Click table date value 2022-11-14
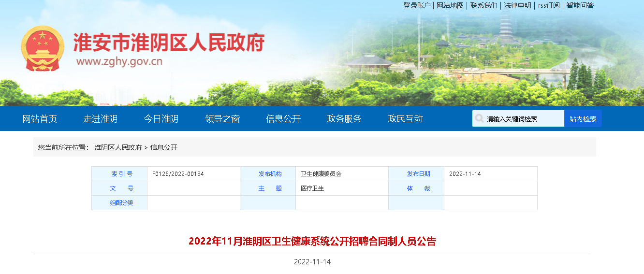This screenshot has width=644, height=274. pos(465,174)
